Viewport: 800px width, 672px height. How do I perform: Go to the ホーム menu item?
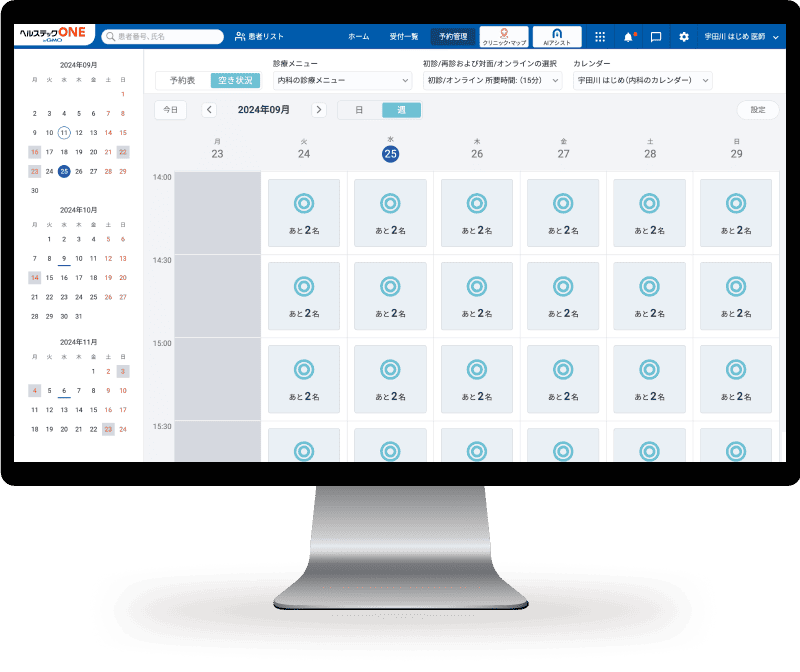point(358,37)
